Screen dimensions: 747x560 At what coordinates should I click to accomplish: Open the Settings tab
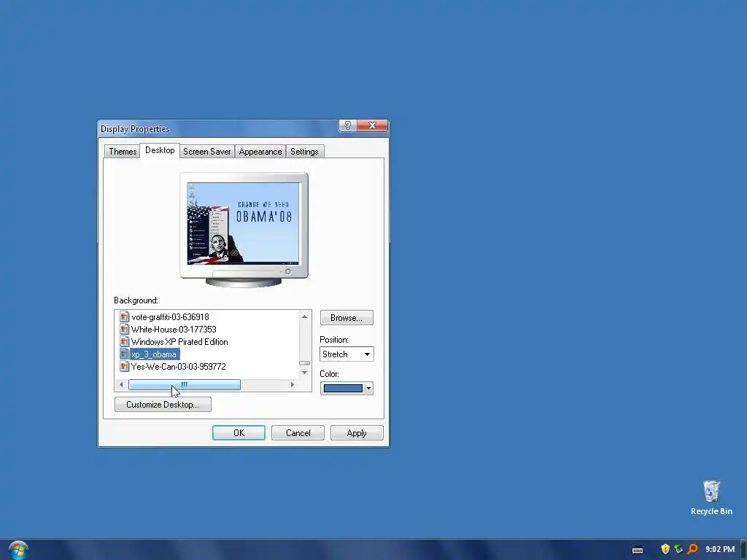tap(304, 152)
